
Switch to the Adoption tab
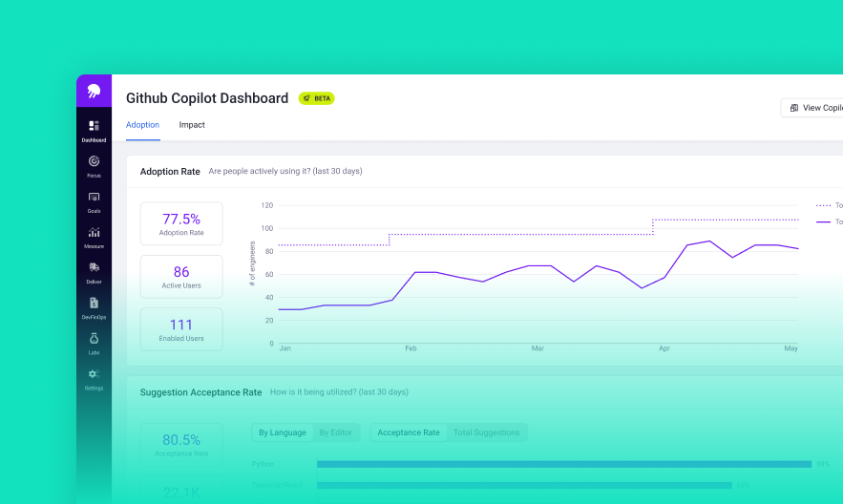pos(142,125)
